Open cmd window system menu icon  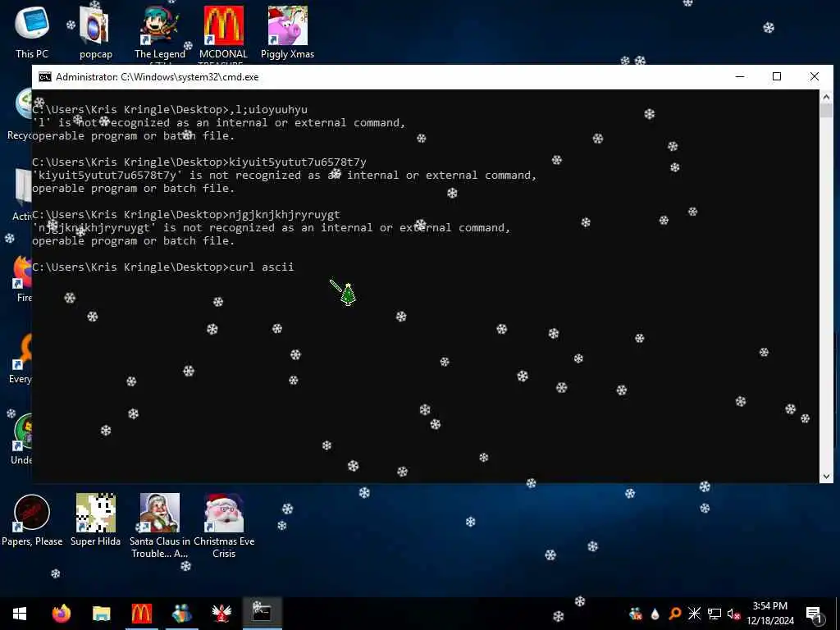tap(45, 77)
